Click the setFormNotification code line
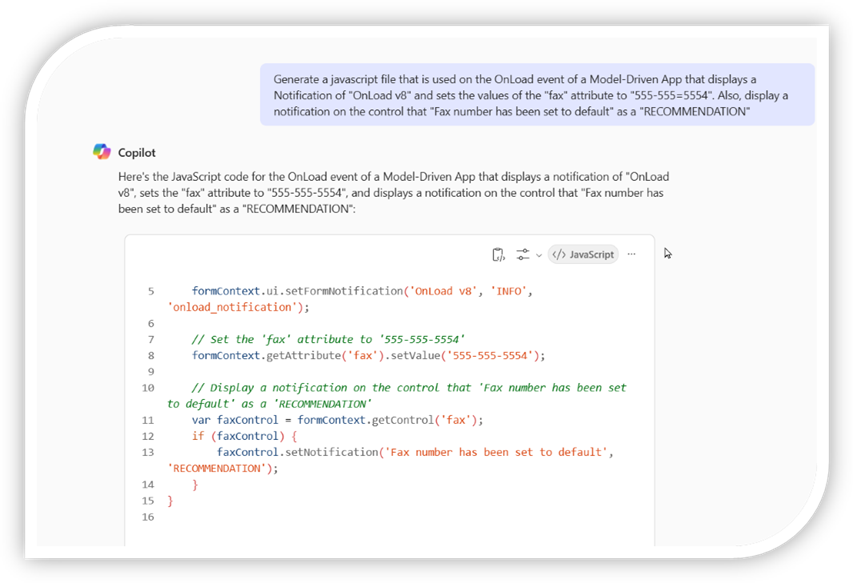Screen dimensions: 853x583 [x=362, y=291]
